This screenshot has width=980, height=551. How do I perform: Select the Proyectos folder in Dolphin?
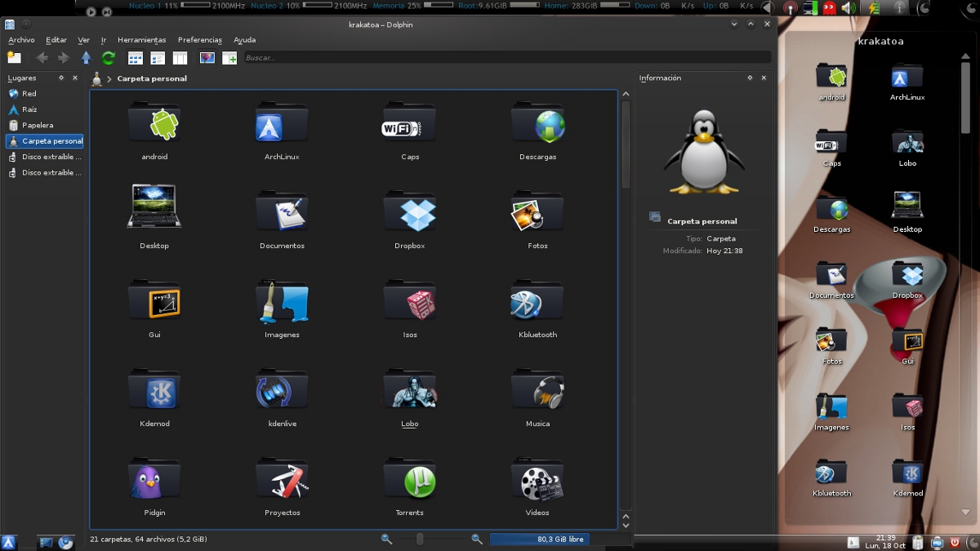pyautogui.click(x=282, y=487)
